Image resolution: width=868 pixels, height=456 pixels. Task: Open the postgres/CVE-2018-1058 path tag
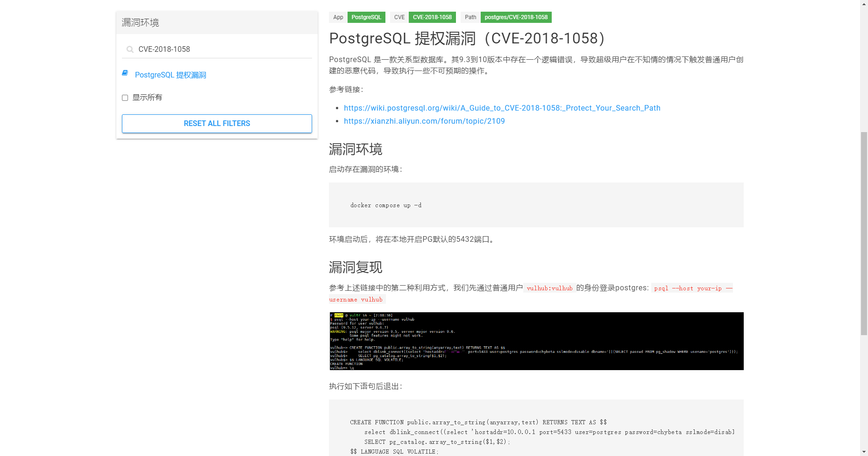click(516, 17)
